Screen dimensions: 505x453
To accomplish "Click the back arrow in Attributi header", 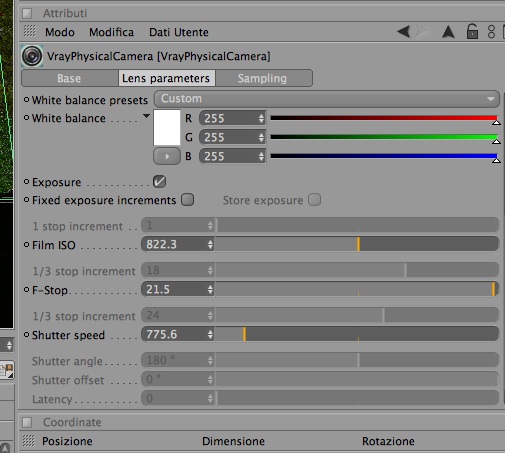I will click(403, 32).
